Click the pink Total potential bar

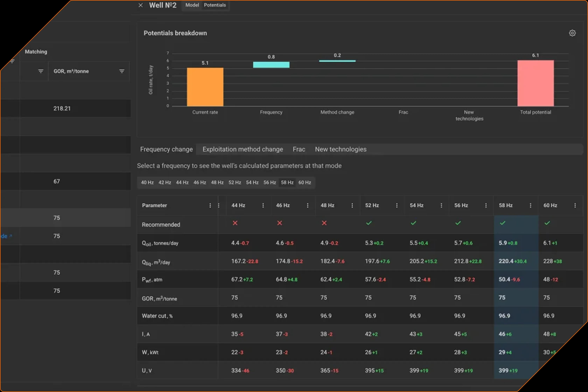[535, 83]
